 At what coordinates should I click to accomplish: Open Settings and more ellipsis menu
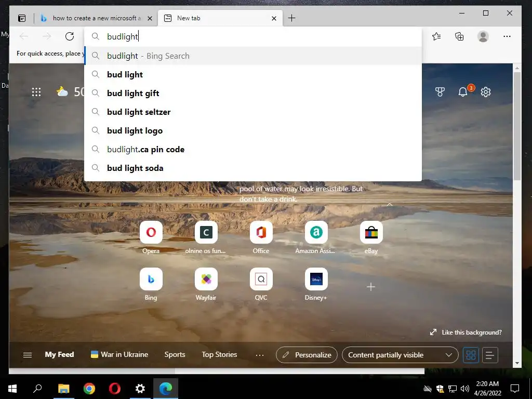507,36
